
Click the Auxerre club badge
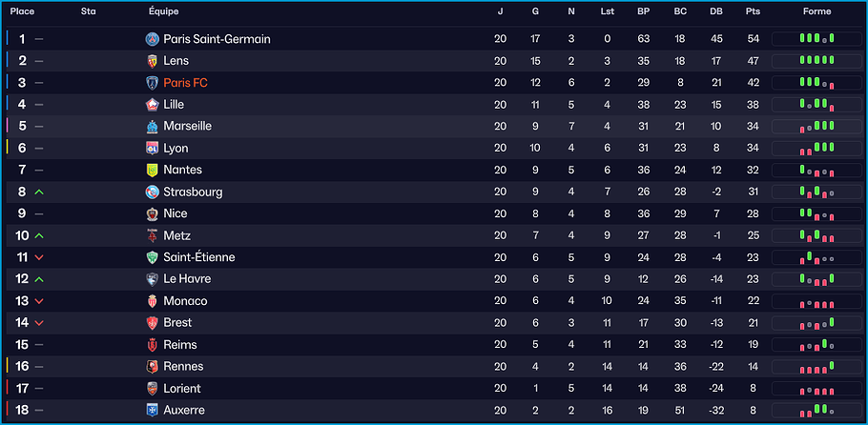(152, 410)
